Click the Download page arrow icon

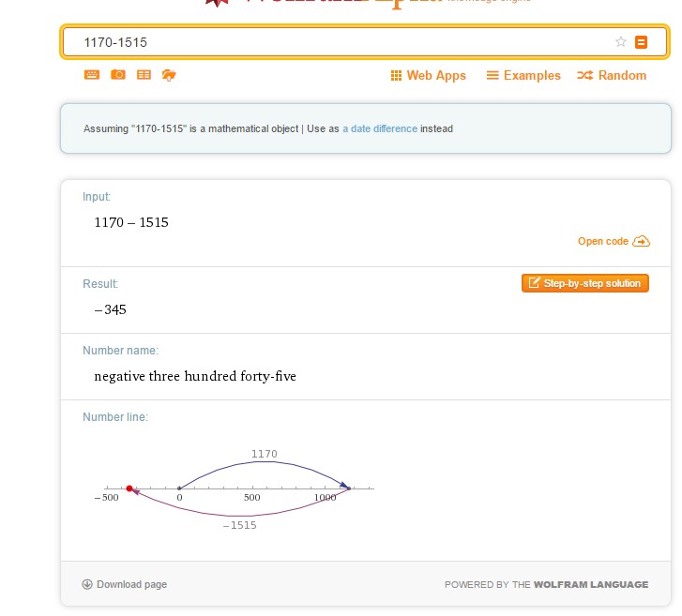(x=87, y=584)
